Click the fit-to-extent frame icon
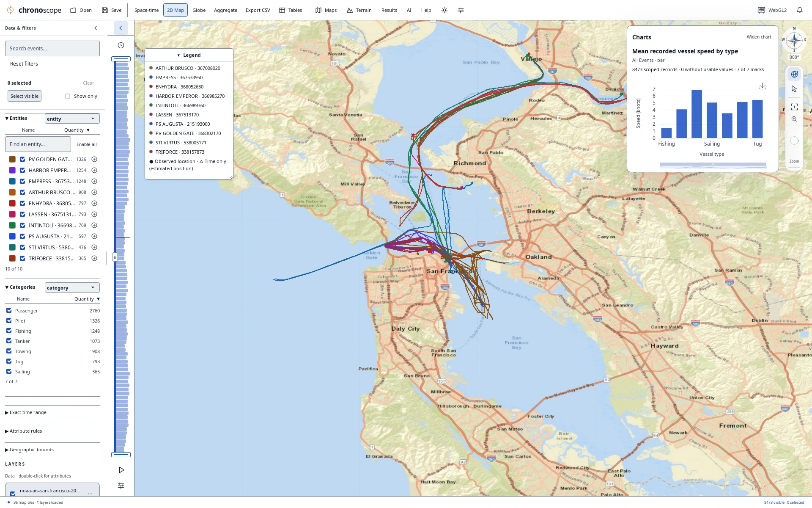This screenshot has width=812, height=508. coord(794,107)
